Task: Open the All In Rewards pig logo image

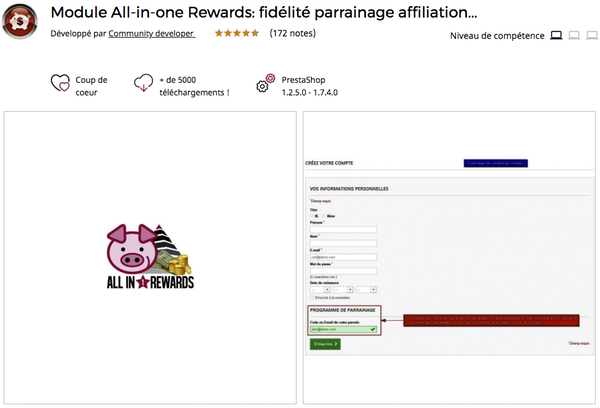Action: click(x=148, y=258)
